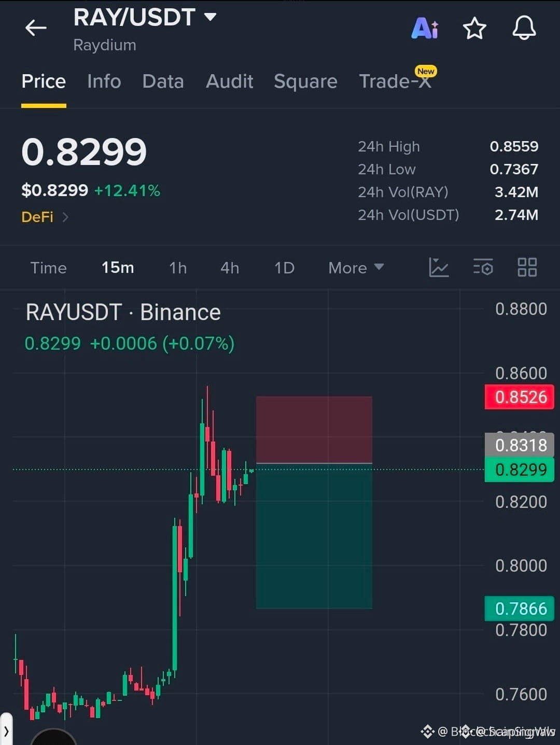Click the +0.0006 (+0.07%) chart change

[x=162, y=343]
